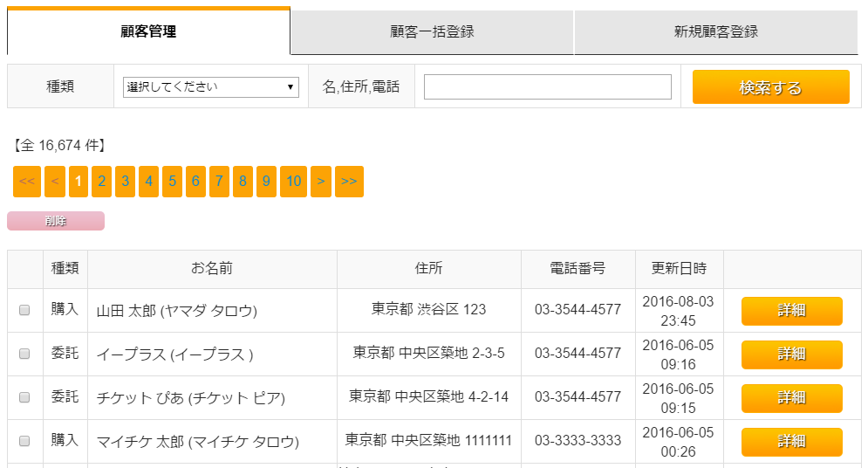
Task: View 詳細 for チケット ぴあ
Action: 791,398
